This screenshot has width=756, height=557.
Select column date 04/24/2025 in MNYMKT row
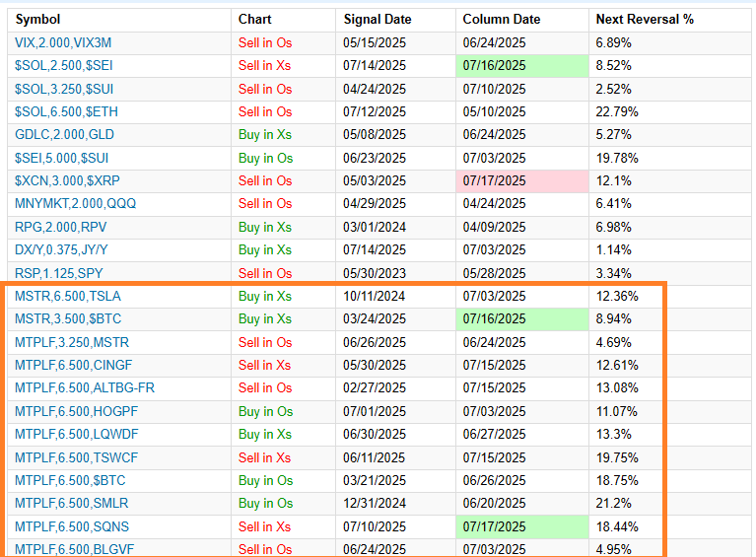494,203
